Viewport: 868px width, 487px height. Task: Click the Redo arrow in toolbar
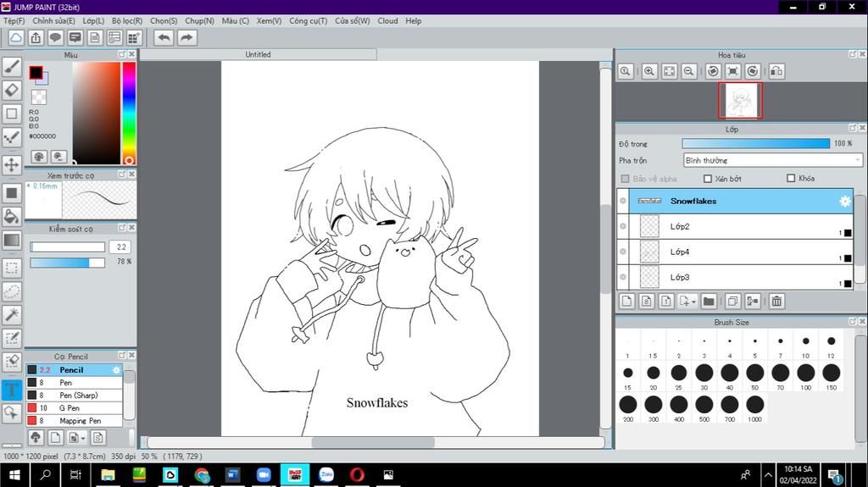(186, 37)
